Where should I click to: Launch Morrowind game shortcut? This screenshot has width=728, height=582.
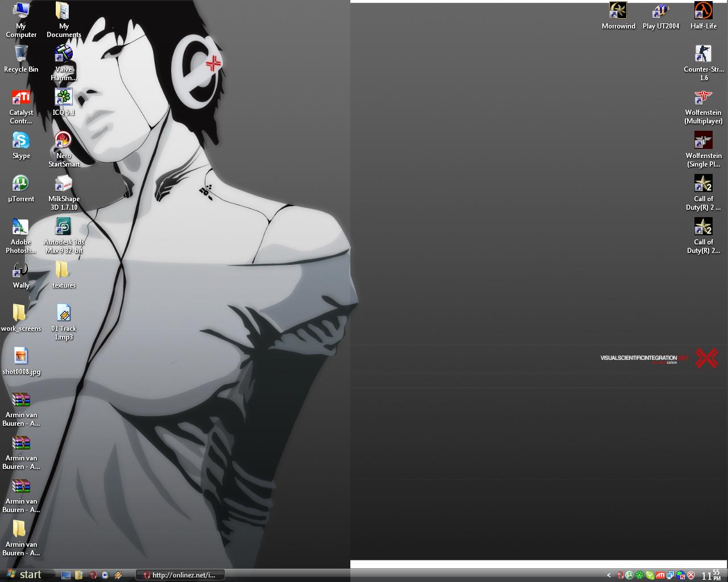click(x=618, y=15)
